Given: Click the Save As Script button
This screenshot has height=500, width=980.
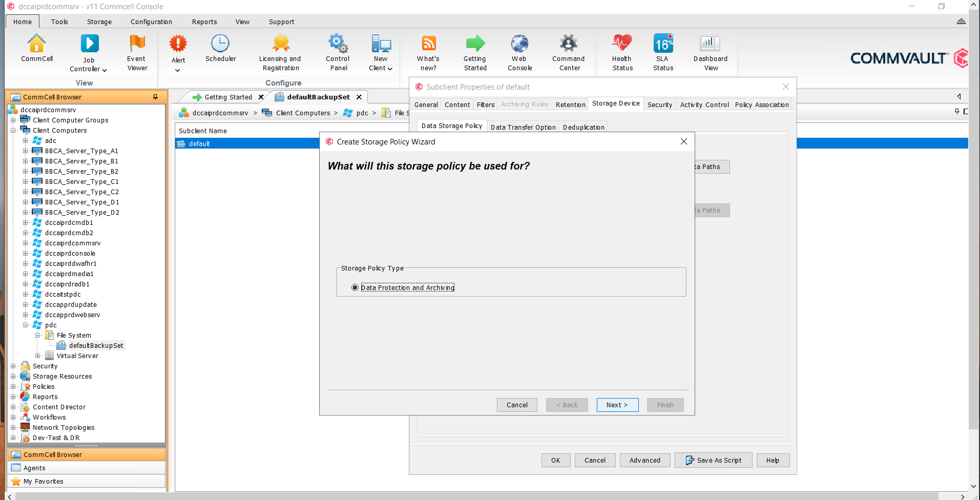Looking at the screenshot, I should pos(713,460).
